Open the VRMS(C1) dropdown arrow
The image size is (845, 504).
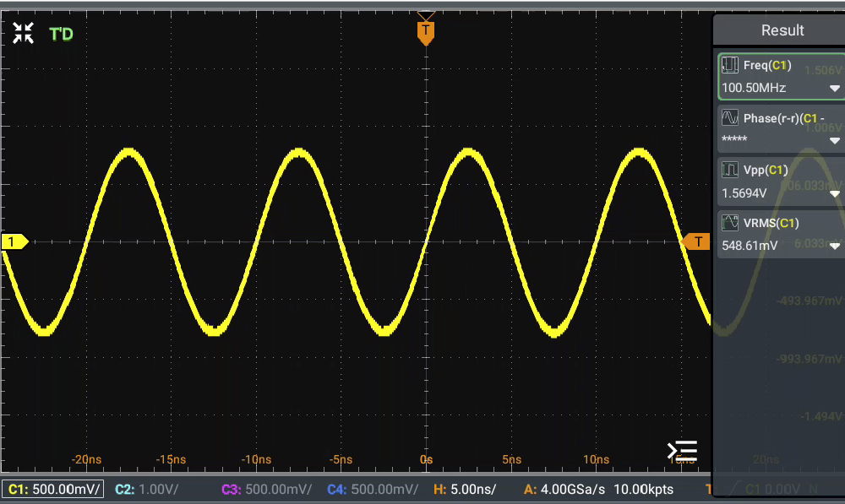(834, 247)
